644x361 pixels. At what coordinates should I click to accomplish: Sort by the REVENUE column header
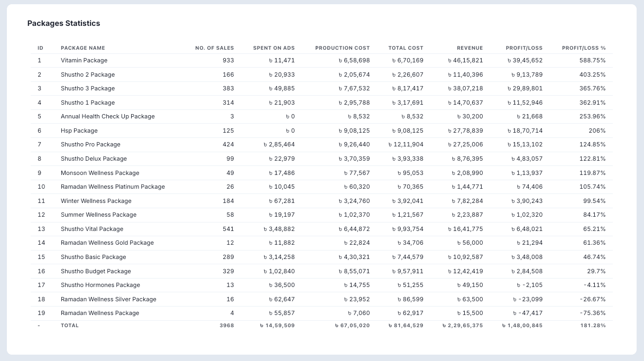tap(470, 48)
